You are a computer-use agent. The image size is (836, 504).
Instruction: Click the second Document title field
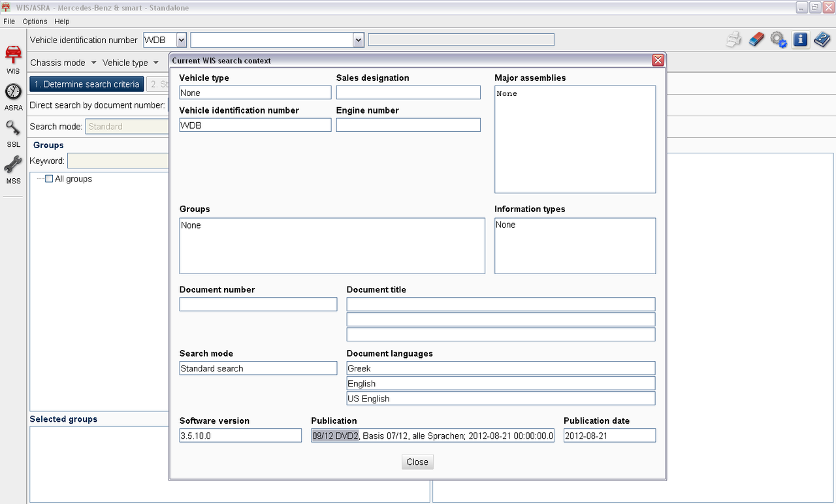501,319
